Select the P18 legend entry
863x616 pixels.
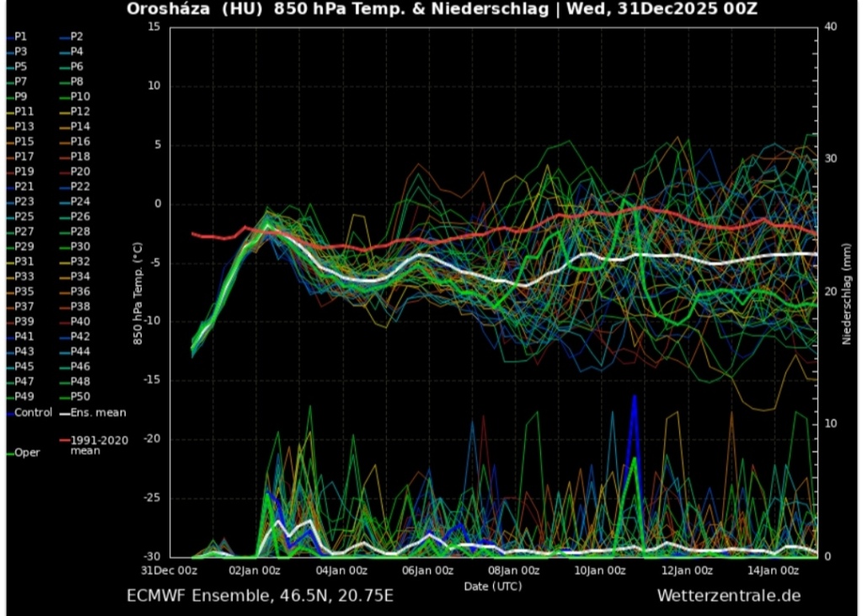(x=80, y=157)
